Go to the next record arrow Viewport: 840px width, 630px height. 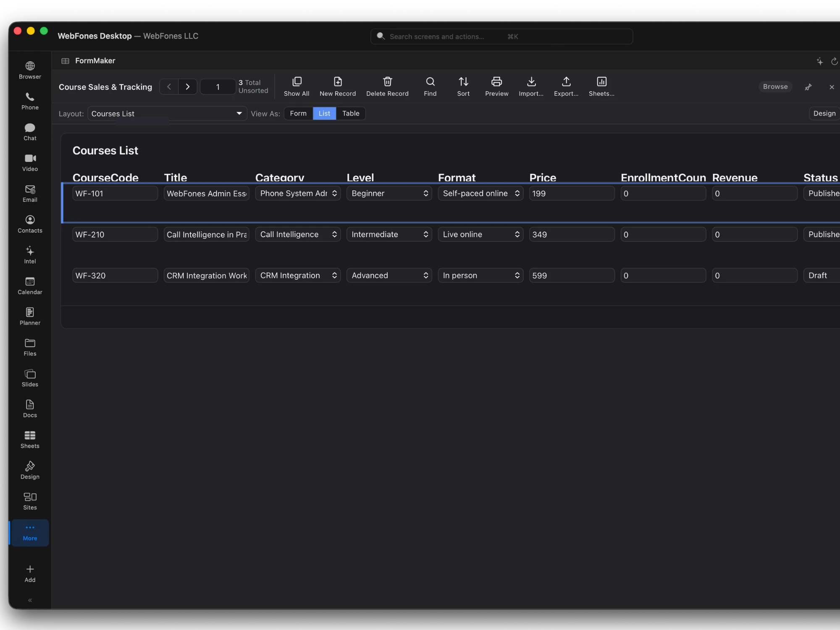(188, 87)
